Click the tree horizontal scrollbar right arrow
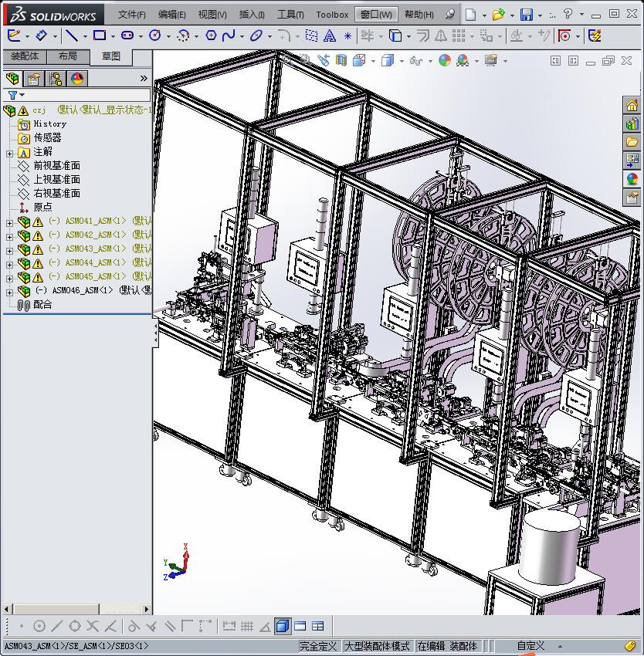Image resolution: width=644 pixels, height=656 pixels. coord(146,609)
